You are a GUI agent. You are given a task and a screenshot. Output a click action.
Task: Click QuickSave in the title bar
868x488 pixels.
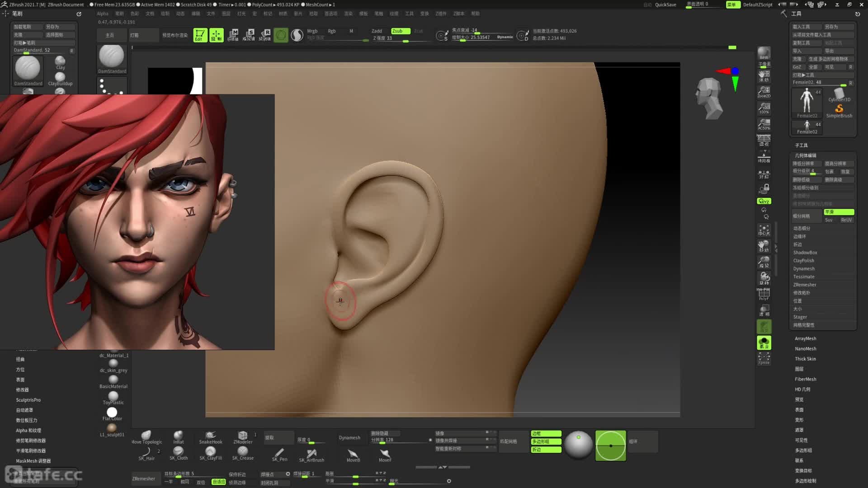pos(665,5)
